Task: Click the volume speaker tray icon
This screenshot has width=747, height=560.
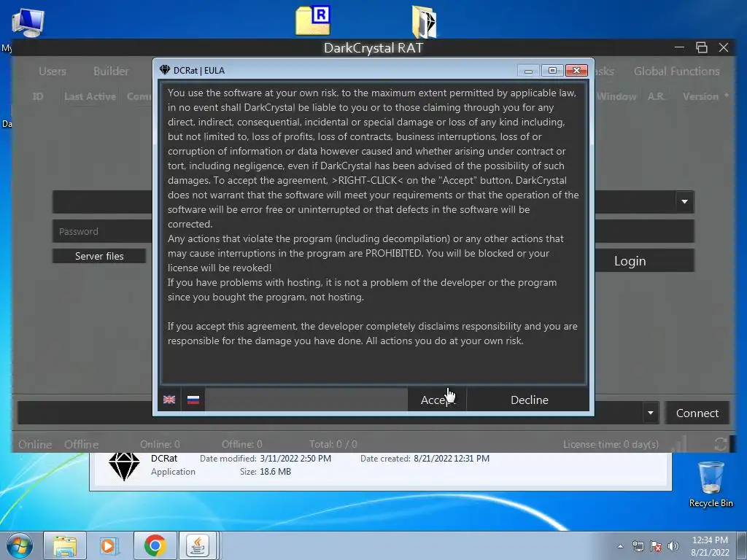Action: click(x=673, y=546)
